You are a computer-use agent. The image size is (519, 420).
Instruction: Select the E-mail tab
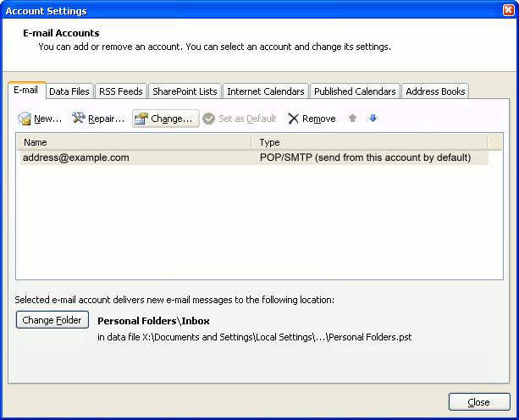tap(26, 91)
